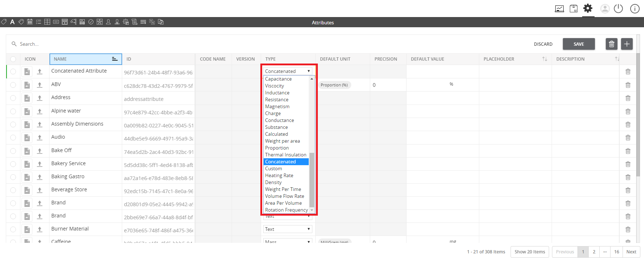
Task: Open the user profile avatar
Action: point(605,9)
